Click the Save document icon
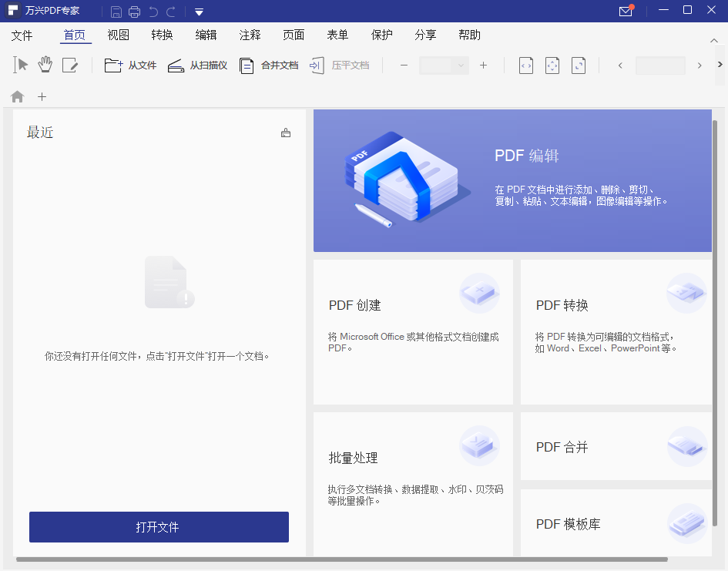The width and height of the screenshot is (728, 571). tap(116, 11)
